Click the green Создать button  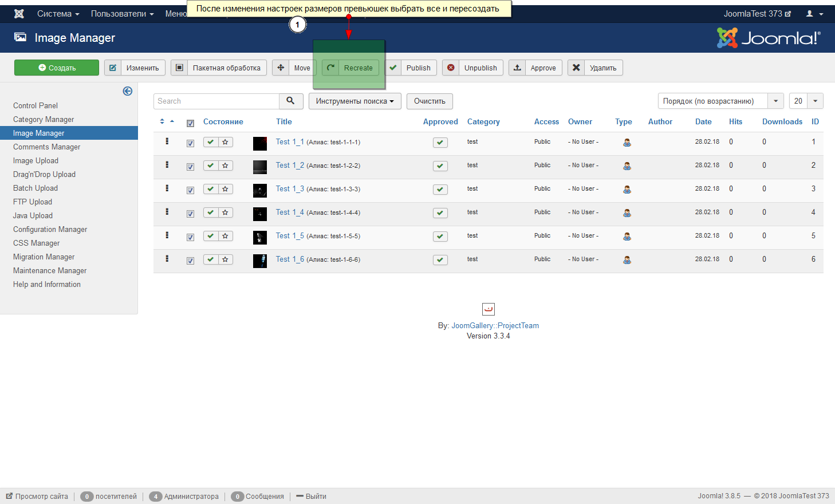[x=57, y=68]
